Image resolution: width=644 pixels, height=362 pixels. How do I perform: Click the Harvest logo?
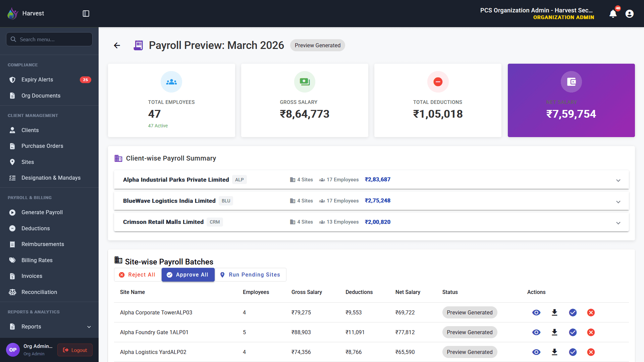point(13,13)
